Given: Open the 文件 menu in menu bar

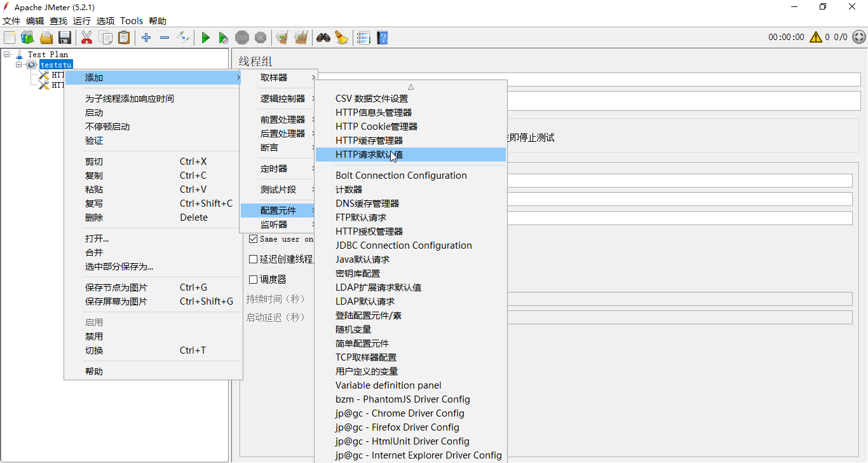Looking at the screenshot, I should pos(11,21).
